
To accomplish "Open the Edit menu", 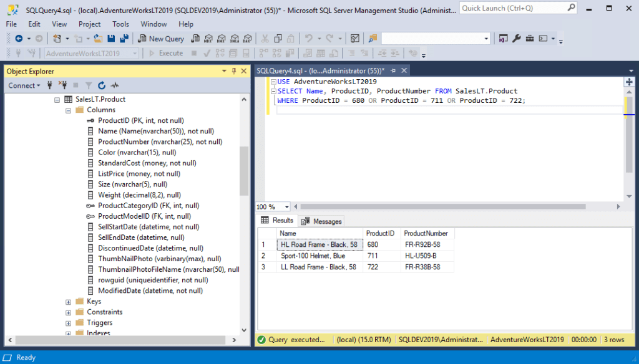I will click(34, 24).
